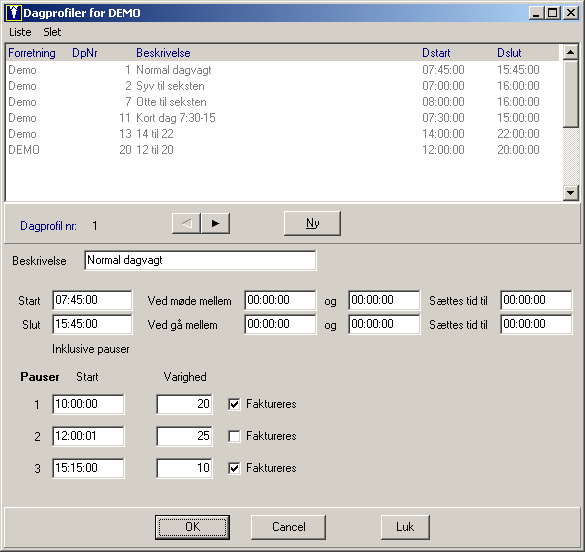Screen dimensions: 585x552
Task: Click the Dstart column header
Action: tap(436, 53)
